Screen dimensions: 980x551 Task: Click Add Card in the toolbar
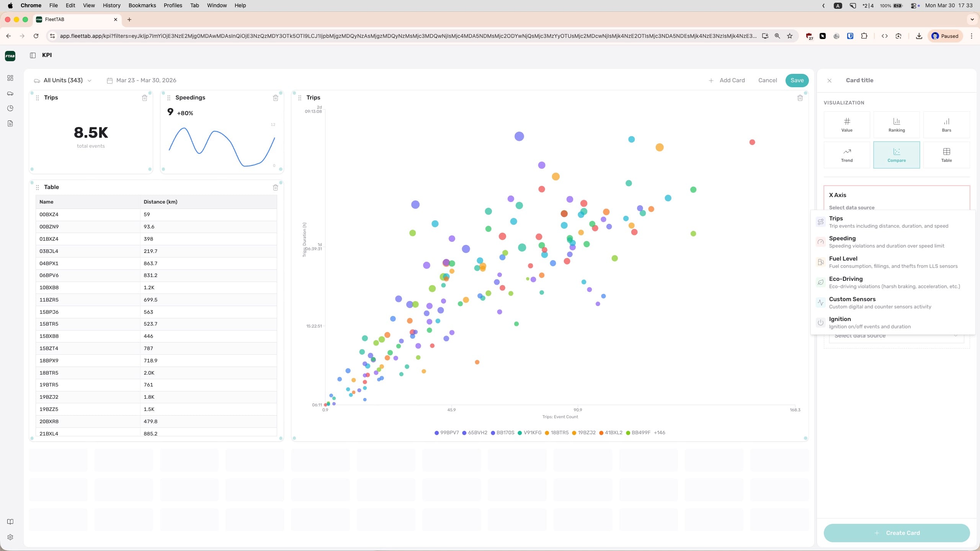(x=727, y=80)
